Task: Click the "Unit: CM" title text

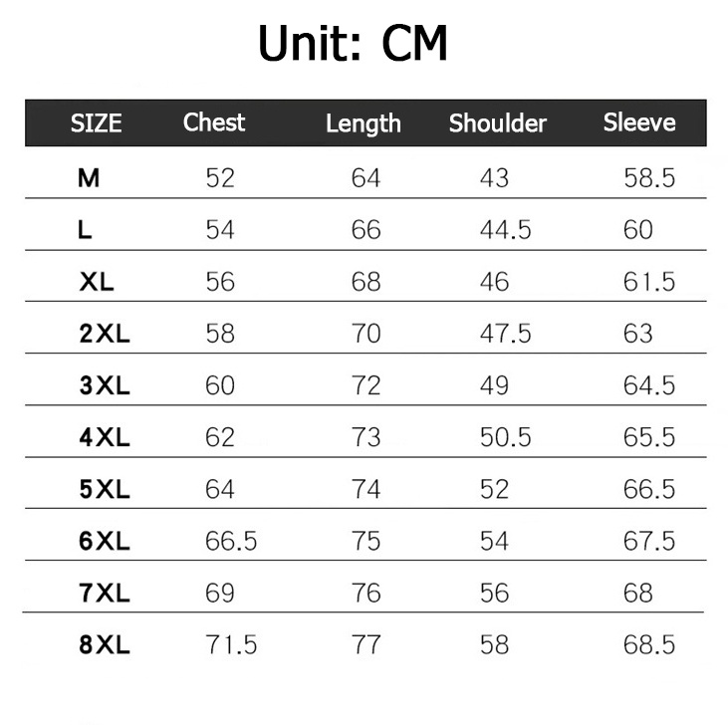Action: tap(353, 45)
